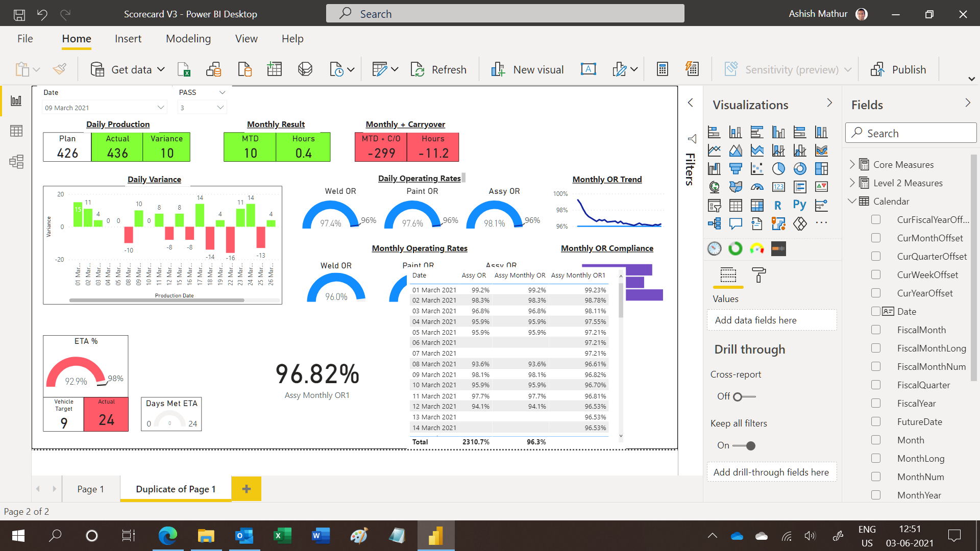The height and width of the screenshot is (551, 980).
Task: Check the MonthLong field checkbox
Action: 876,458
